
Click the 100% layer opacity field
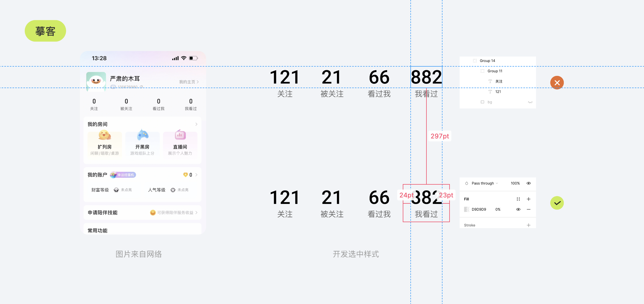pyautogui.click(x=515, y=183)
